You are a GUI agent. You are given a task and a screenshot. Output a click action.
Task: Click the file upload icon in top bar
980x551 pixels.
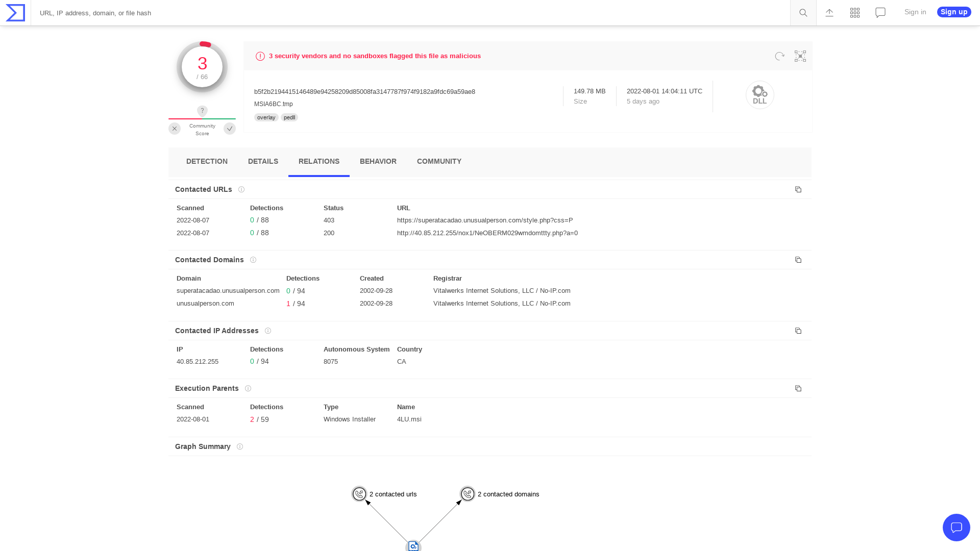click(x=829, y=13)
